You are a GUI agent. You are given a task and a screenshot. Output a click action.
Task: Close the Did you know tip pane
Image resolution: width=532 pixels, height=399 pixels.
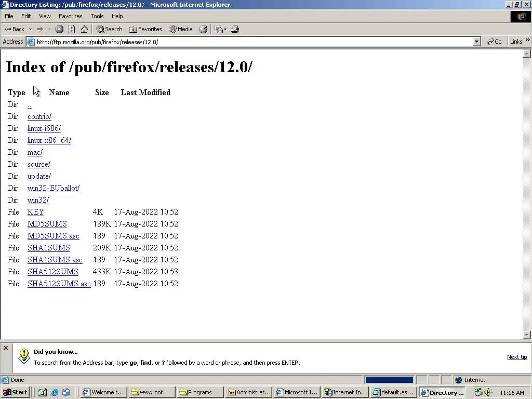pyautogui.click(x=5, y=348)
